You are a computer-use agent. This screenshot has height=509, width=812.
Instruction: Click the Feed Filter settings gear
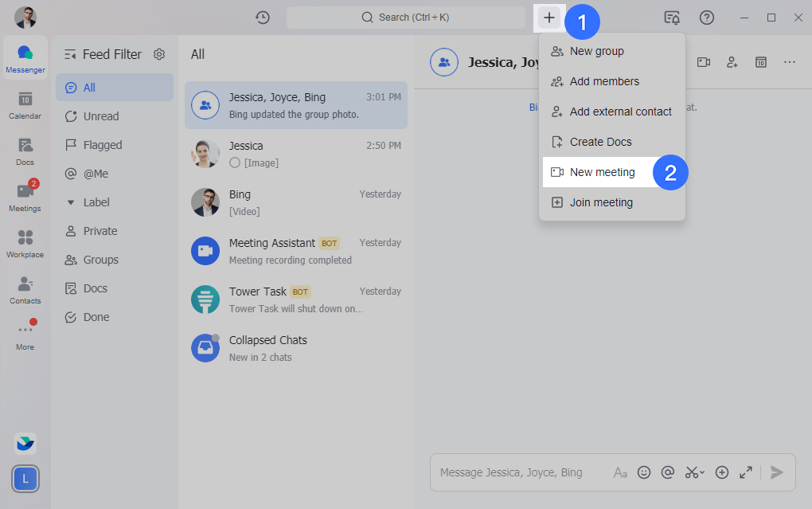159,54
